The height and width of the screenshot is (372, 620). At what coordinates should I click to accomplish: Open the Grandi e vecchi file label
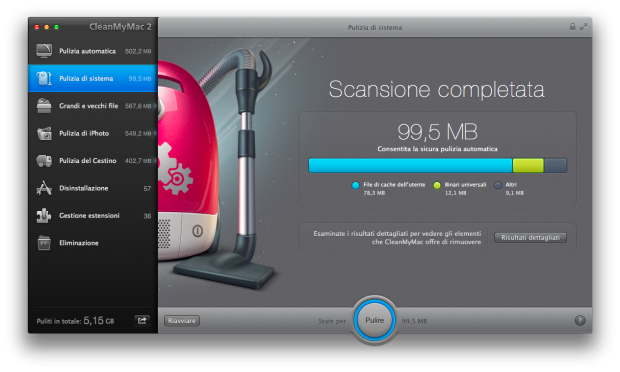(x=89, y=106)
